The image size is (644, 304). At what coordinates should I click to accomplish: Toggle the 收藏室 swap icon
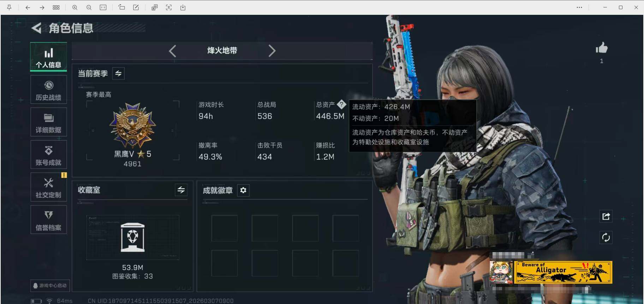click(181, 190)
